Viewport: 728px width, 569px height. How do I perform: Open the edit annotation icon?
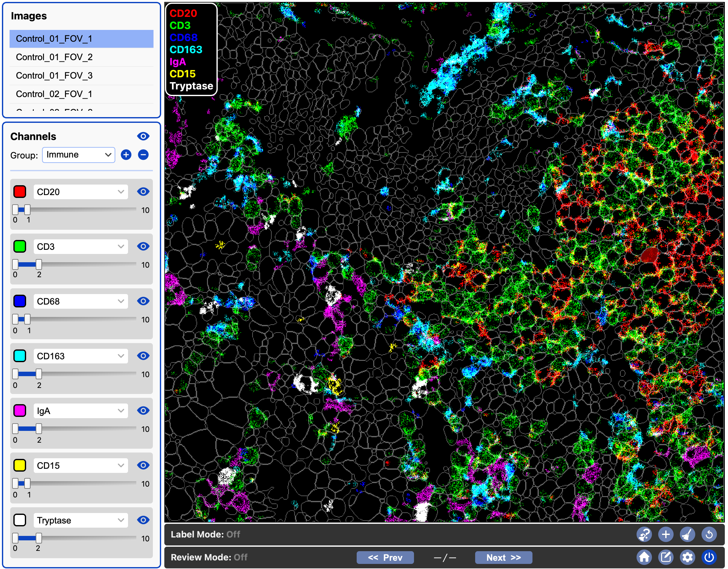pyautogui.click(x=666, y=557)
